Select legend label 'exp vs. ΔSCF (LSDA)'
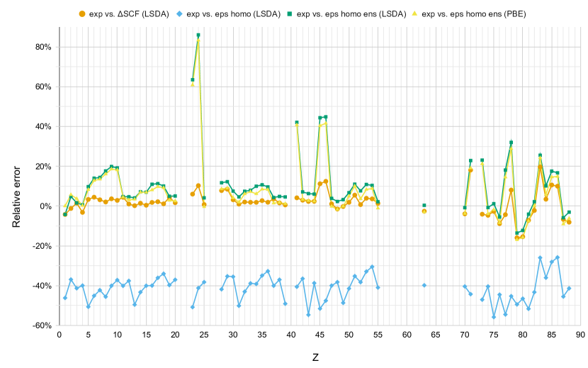 [x=129, y=14]
